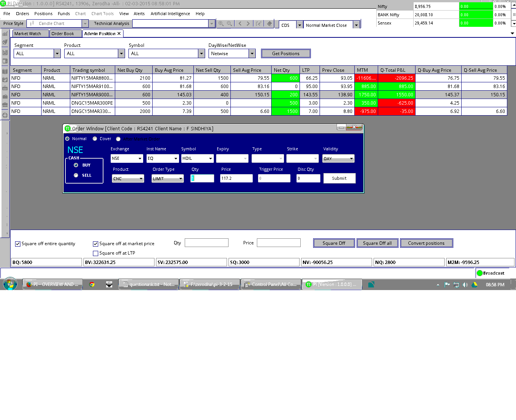Viewport: 516px width, 420px height.
Task: Select the Cover order radio button
Action: pos(95,139)
